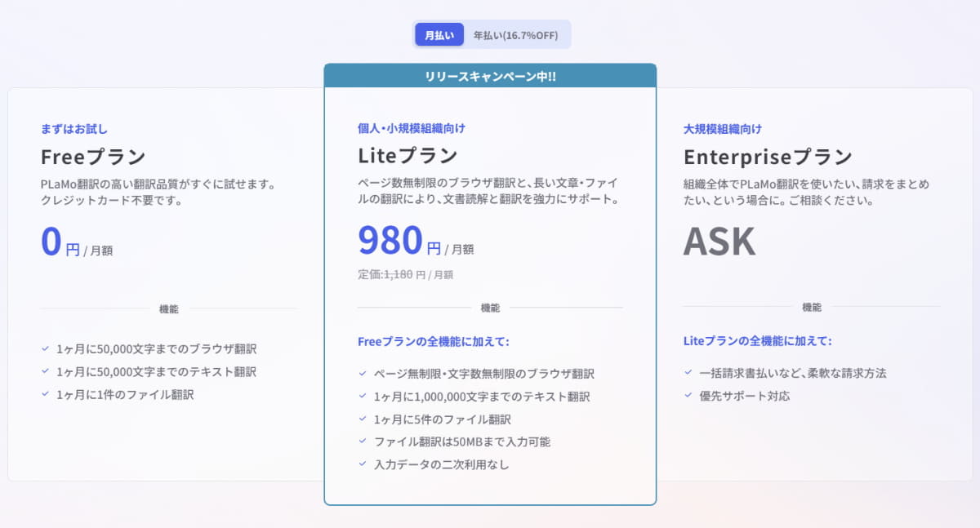Click checkmark beside 1ヶ月に1,000,000文字までのテキスト翻訳
The width and height of the screenshot is (980, 528).
[x=362, y=396]
